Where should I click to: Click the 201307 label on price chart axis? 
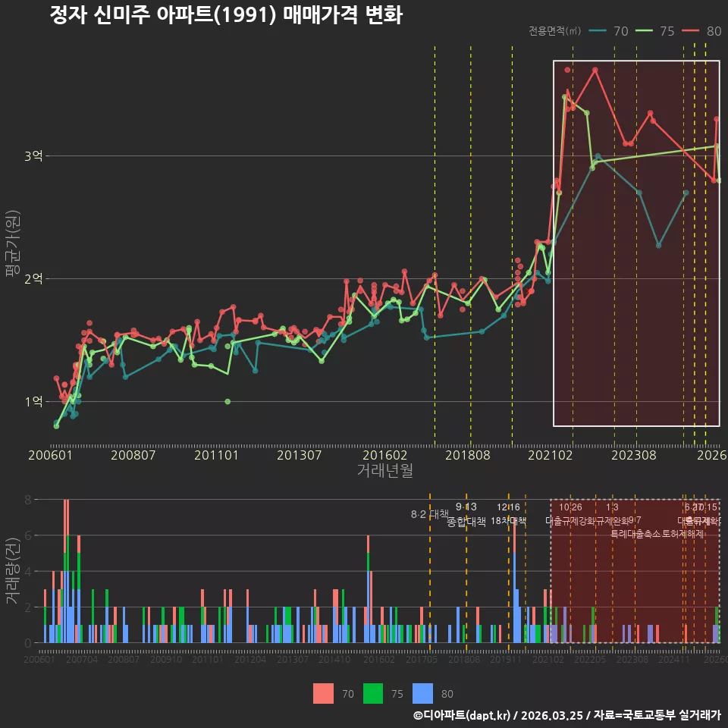299,455
